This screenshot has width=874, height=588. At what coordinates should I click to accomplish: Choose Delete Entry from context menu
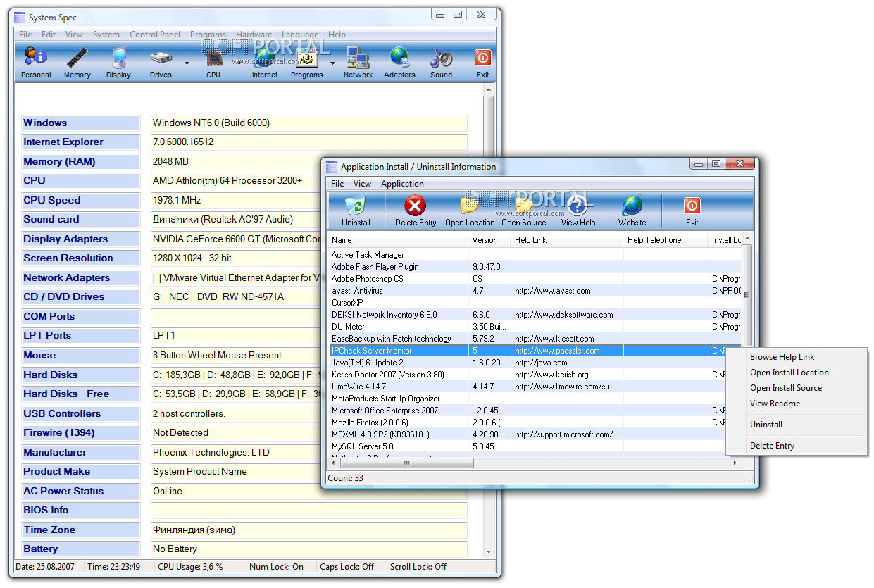point(772,446)
